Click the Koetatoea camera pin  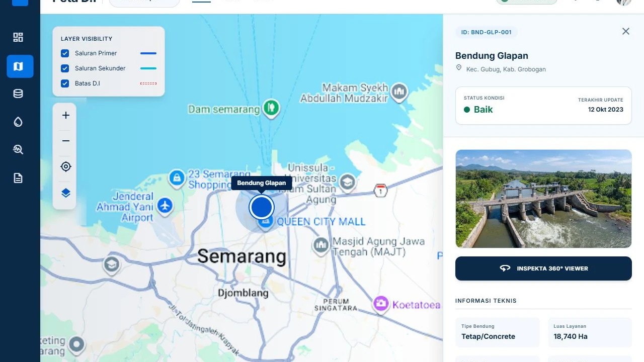[x=381, y=304]
